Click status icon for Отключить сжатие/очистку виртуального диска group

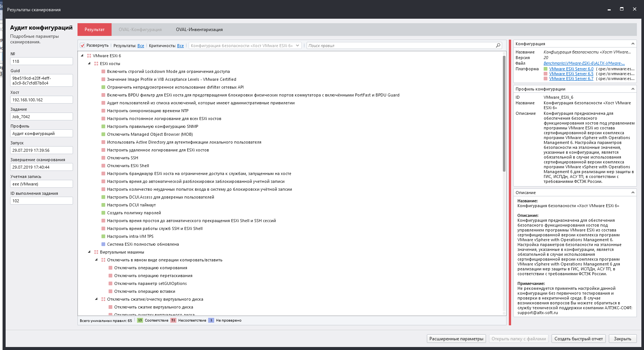(x=103, y=299)
